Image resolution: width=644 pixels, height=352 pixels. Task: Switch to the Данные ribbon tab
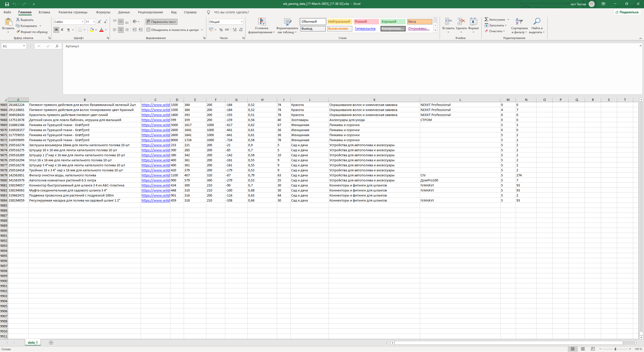[124, 12]
